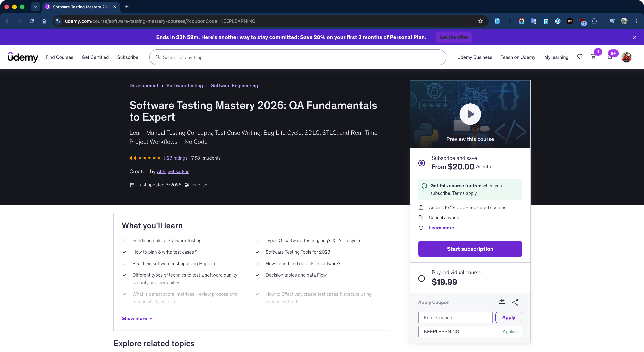644x352 pixels.
Task: Click Apply Coupon link
Action: pyautogui.click(x=434, y=302)
